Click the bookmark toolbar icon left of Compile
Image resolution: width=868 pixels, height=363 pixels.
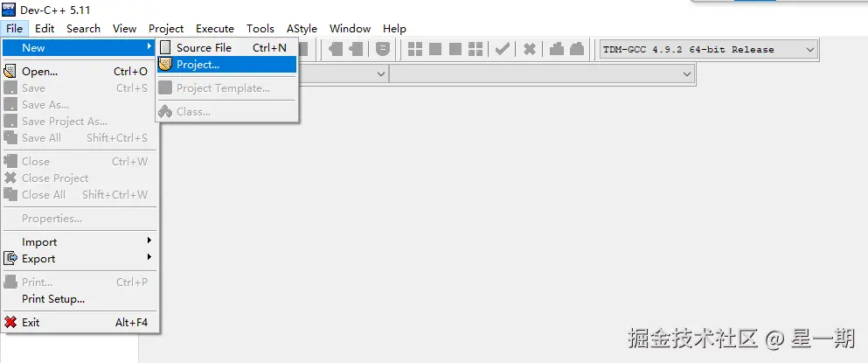pos(383,49)
